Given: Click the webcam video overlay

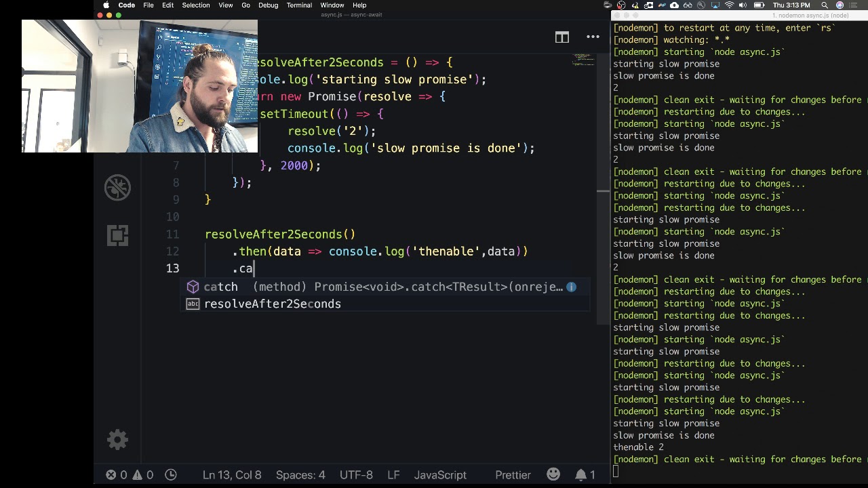Looking at the screenshot, I should [140, 86].
